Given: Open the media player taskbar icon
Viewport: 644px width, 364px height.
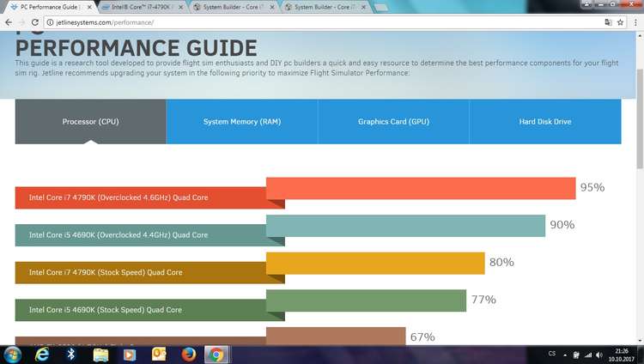Looking at the screenshot, I should coord(130,355).
